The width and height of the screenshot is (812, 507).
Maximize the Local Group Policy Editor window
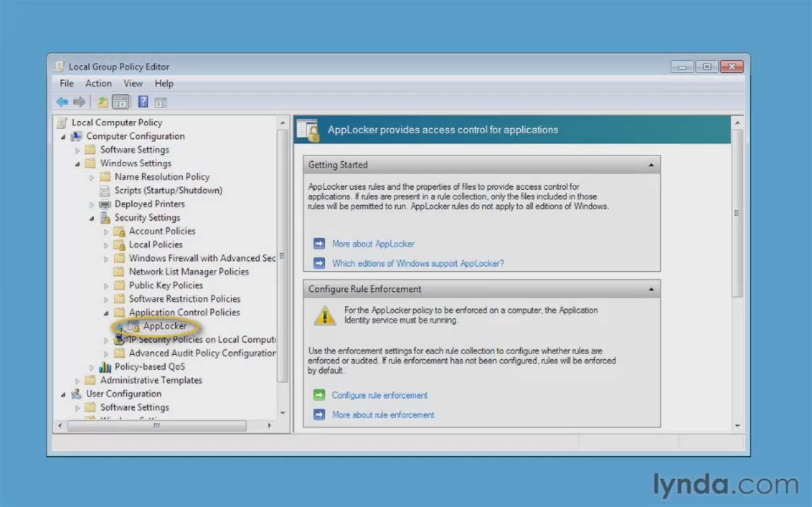[x=707, y=67]
